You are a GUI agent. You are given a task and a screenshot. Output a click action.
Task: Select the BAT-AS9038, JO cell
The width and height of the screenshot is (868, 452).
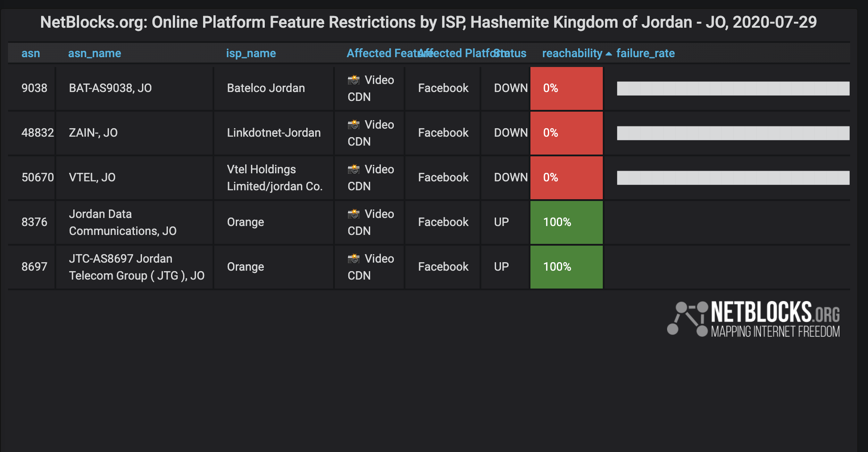click(x=110, y=88)
